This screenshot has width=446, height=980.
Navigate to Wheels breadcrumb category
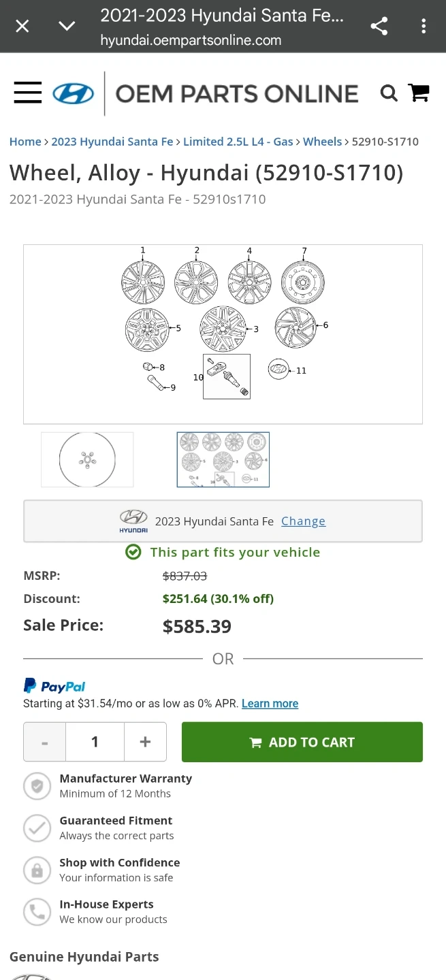coord(322,142)
